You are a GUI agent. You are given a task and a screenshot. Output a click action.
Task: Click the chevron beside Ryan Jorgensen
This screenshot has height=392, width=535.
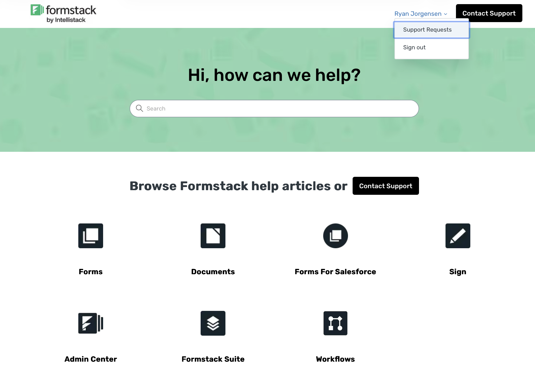[446, 14]
